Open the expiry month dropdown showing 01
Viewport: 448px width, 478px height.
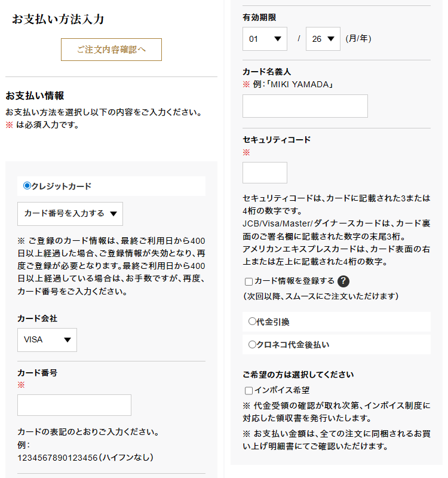[x=264, y=39]
